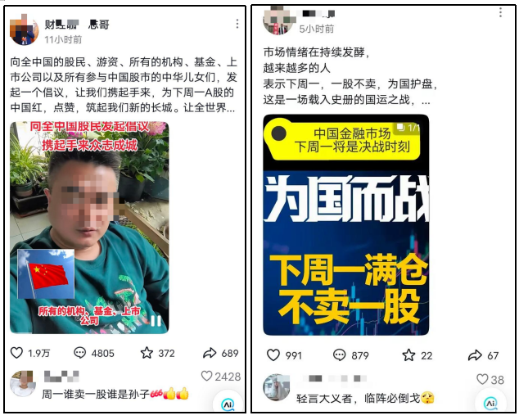Open the left post's three-dot menu
The width and height of the screenshot is (519, 420).
click(x=237, y=24)
